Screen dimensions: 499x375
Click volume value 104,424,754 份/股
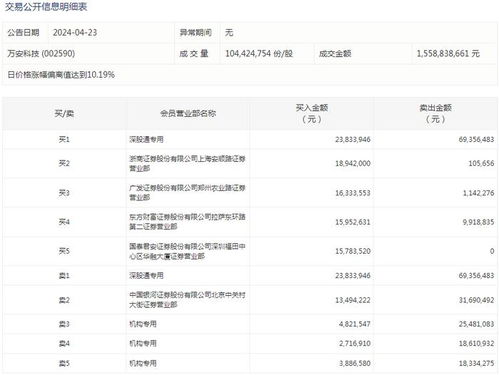[259, 53]
